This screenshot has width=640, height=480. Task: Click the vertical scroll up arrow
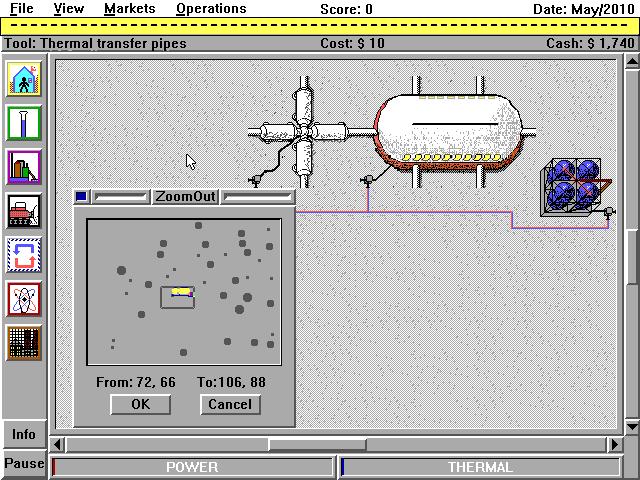coord(632,62)
